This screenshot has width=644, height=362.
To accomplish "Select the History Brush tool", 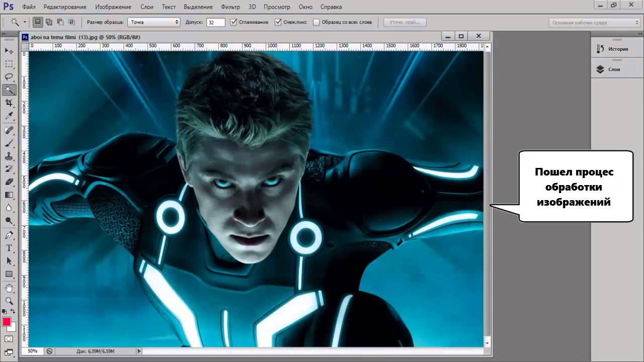I will 9,169.
